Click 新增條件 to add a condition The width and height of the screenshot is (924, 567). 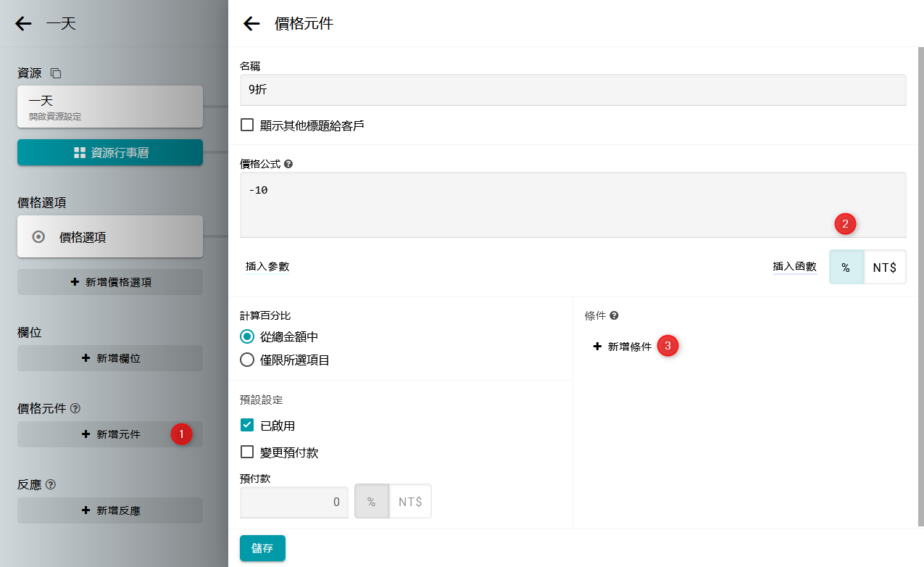[x=623, y=347]
